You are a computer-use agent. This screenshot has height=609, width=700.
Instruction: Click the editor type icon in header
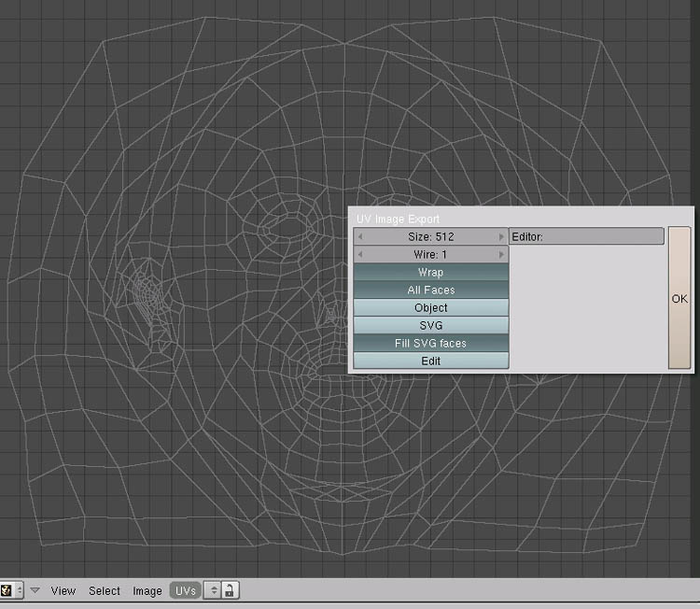point(7,590)
